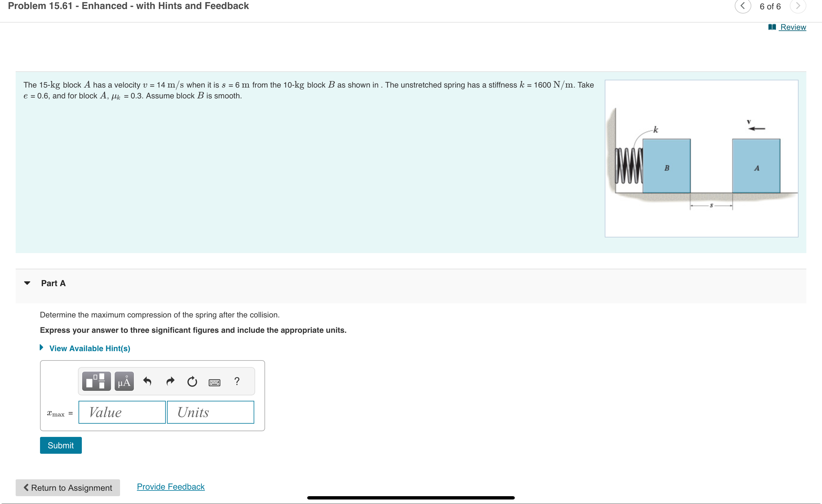Click the undo arrow icon

(x=147, y=381)
